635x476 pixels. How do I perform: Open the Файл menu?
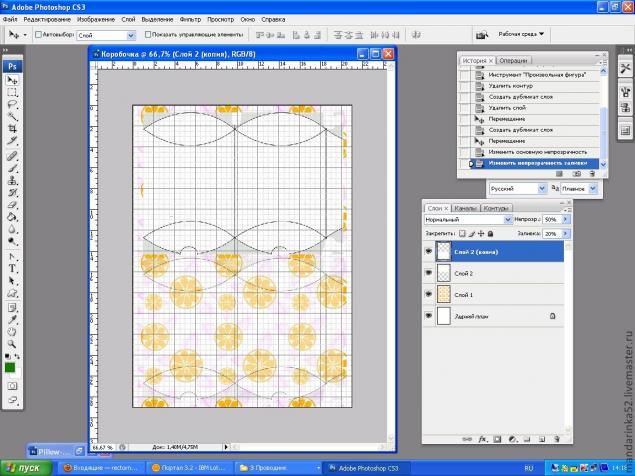[x=10, y=19]
